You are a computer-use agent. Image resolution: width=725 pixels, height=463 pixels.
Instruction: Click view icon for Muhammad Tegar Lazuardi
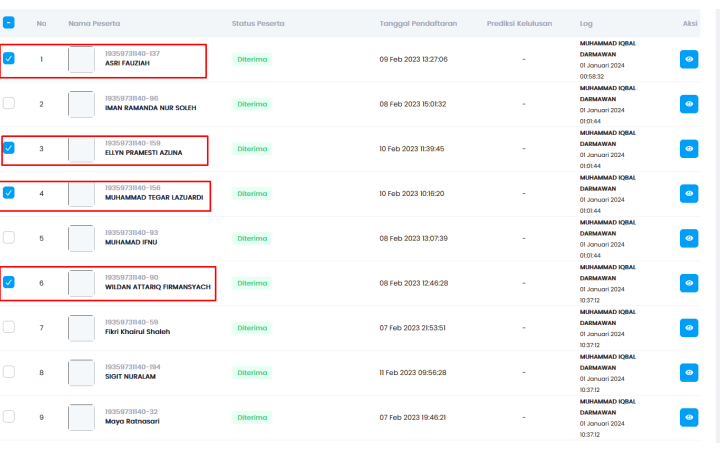(688, 194)
